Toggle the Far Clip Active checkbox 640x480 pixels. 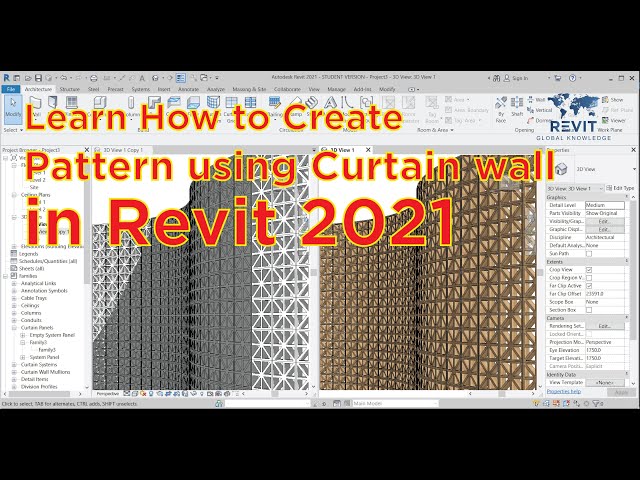coord(589,286)
